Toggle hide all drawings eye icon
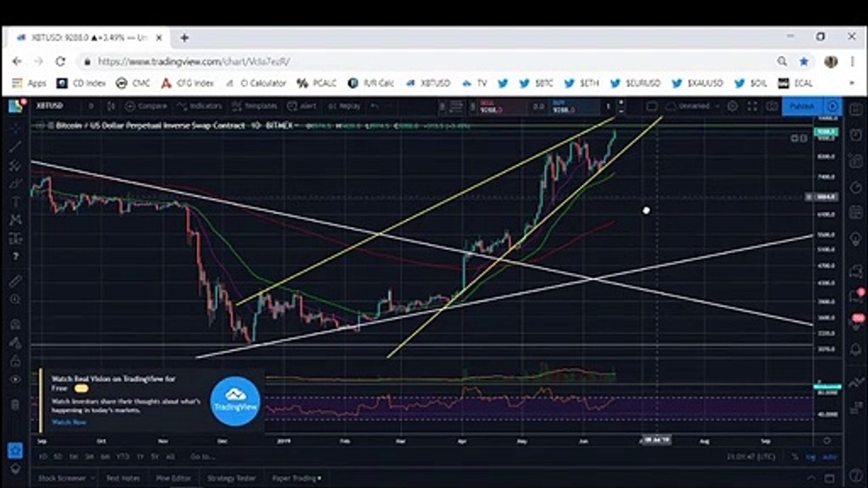 click(15, 380)
